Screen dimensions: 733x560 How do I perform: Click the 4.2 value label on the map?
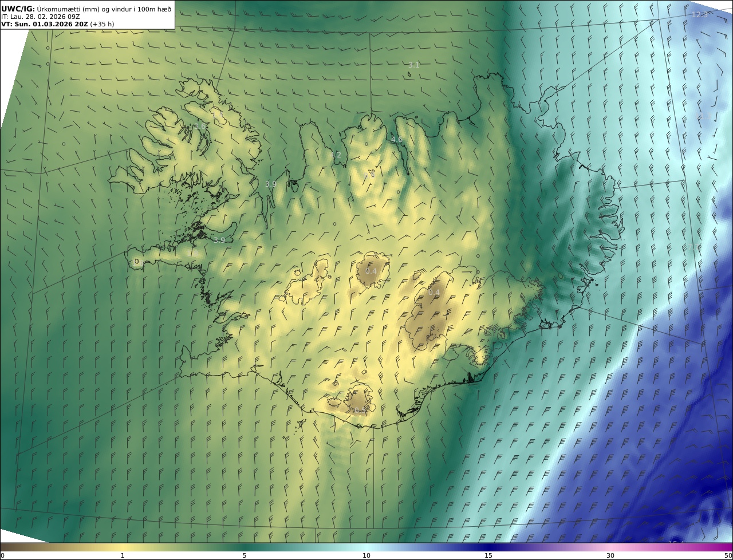(336, 155)
